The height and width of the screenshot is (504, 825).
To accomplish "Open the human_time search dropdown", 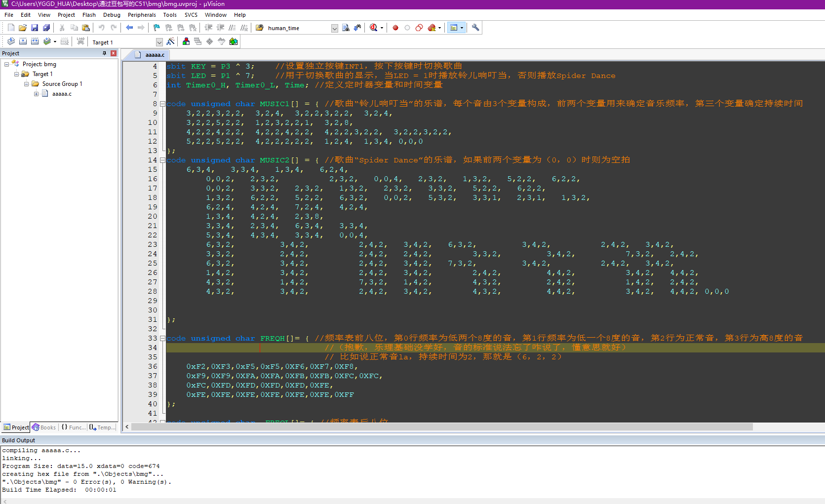I will (334, 28).
